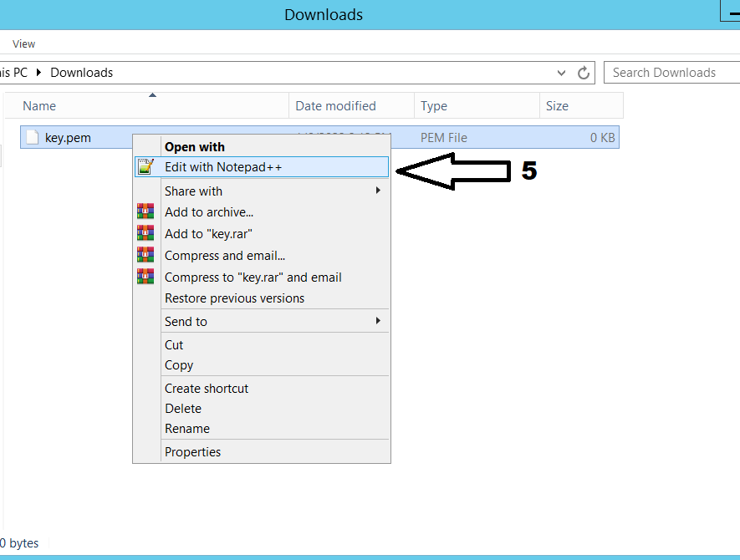Choose Edit with Notepad++

click(223, 167)
